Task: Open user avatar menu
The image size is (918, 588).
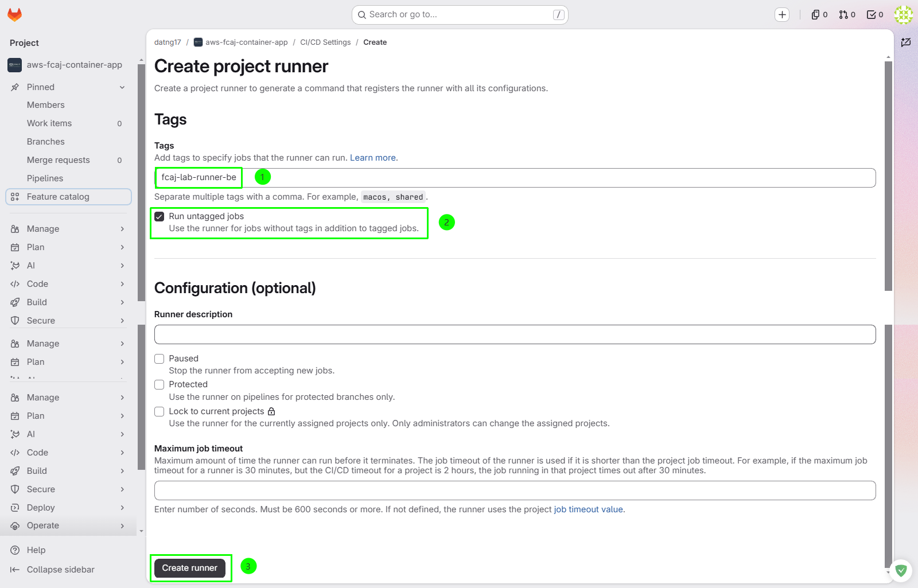Action: (x=904, y=15)
